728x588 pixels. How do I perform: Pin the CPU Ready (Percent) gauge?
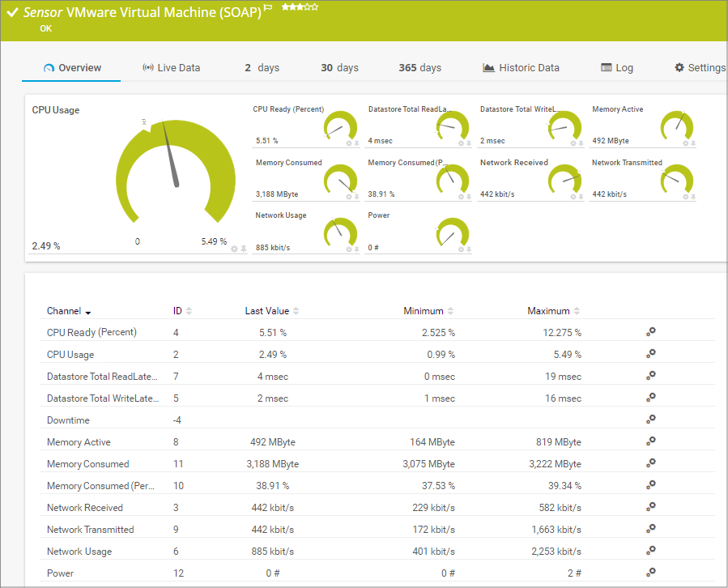357,143
